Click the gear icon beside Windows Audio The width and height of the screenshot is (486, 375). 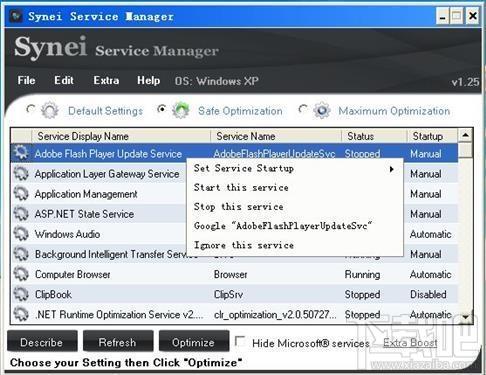point(21,234)
